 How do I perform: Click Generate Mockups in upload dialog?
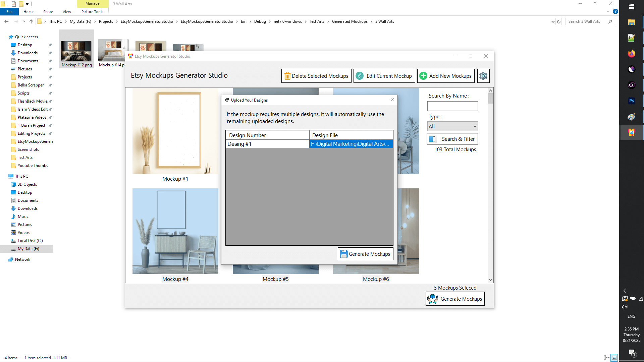(x=365, y=254)
